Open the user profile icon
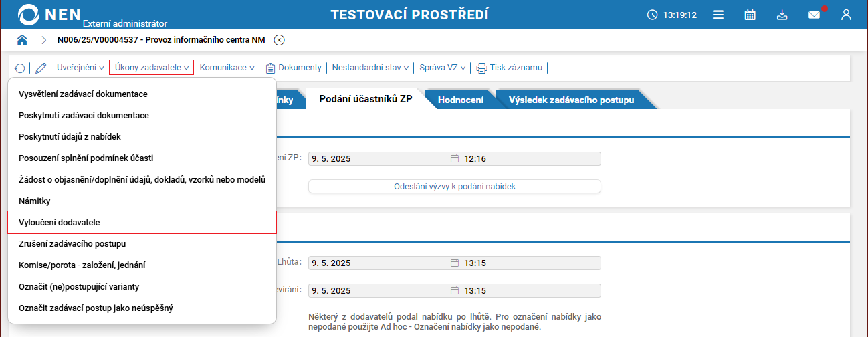Image resolution: width=868 pixels, height=337 pixels. pos(847,15)
